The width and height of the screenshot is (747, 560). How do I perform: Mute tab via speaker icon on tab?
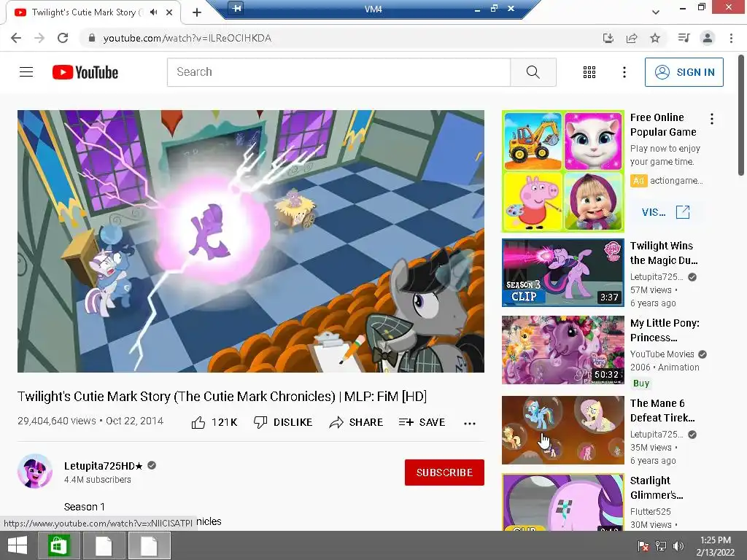pos(153,12)
